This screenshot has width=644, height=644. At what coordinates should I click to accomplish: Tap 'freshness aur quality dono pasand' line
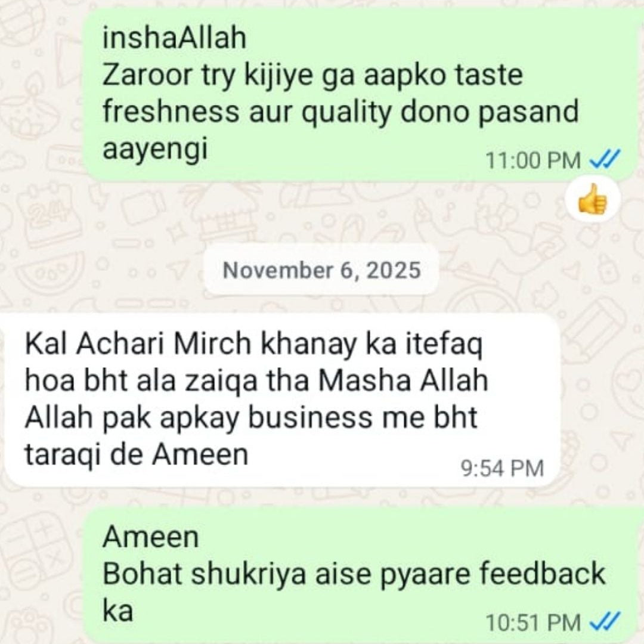pyautogui.click(x=340, y=112)
